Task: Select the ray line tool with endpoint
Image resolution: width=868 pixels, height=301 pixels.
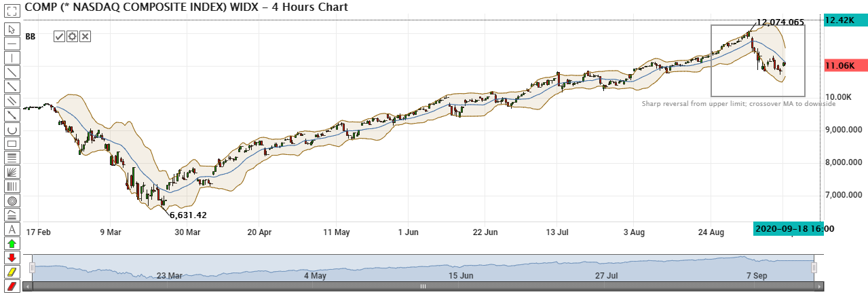Action: (x=12, y=86)
